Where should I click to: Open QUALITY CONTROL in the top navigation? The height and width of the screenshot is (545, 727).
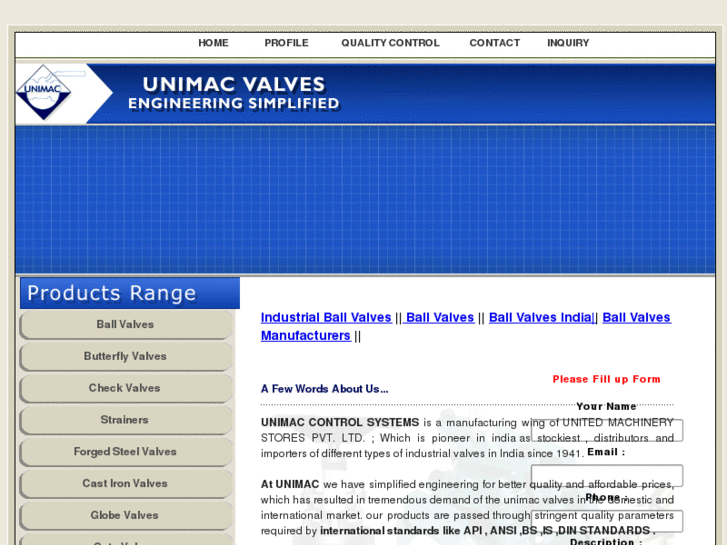point(390,43)
